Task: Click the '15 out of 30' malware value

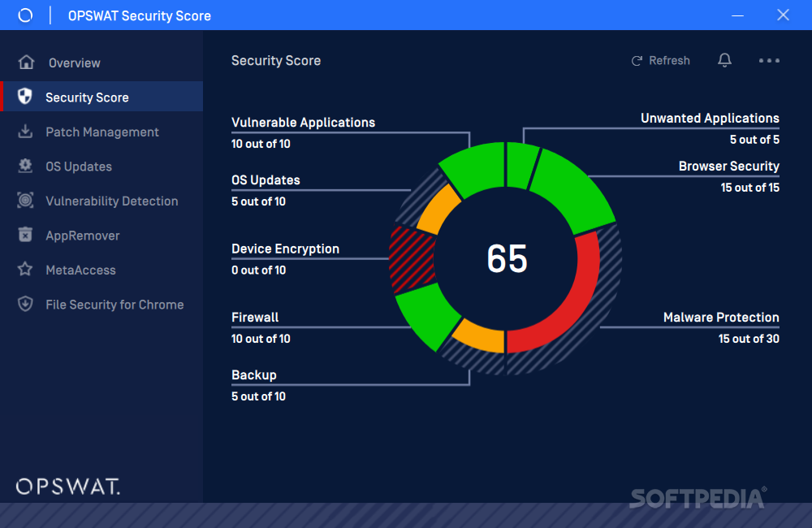Action: (x=749, y=339)
